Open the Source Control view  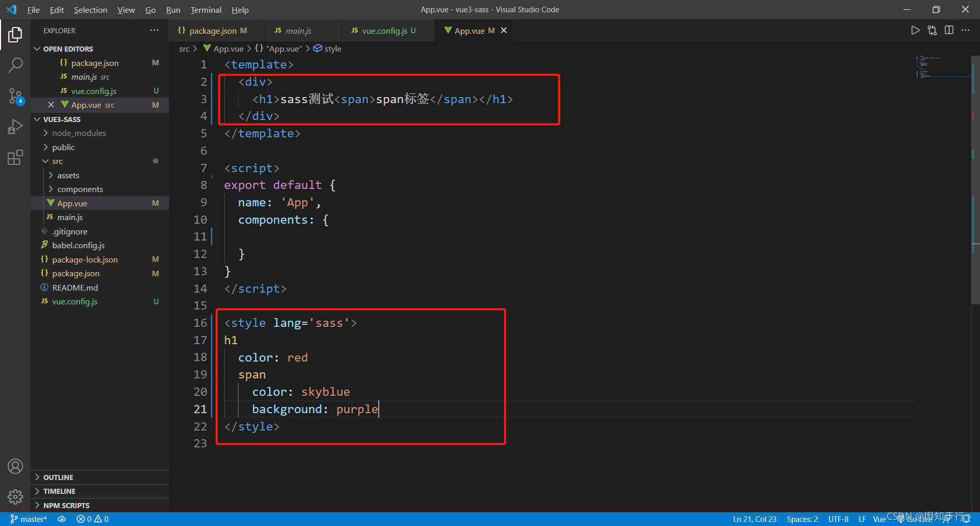pos(15,95)
